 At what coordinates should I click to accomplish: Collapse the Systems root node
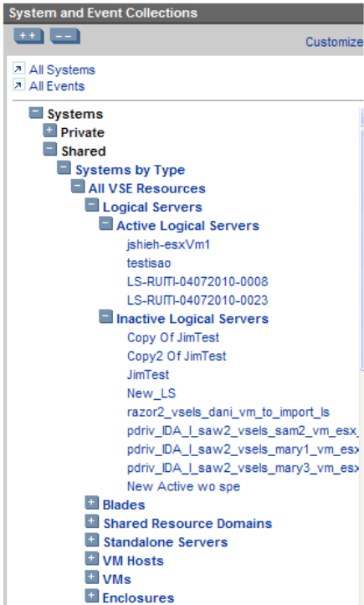point(35,113)
